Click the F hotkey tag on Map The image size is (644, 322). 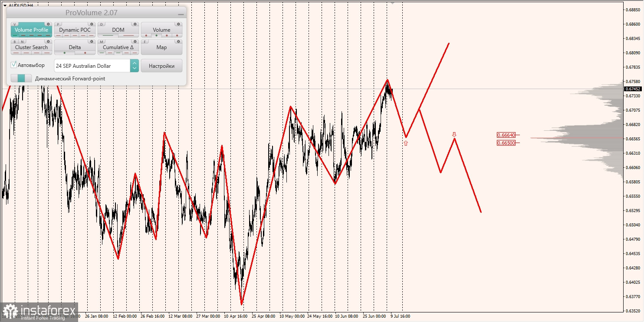(x=145, y=42)
